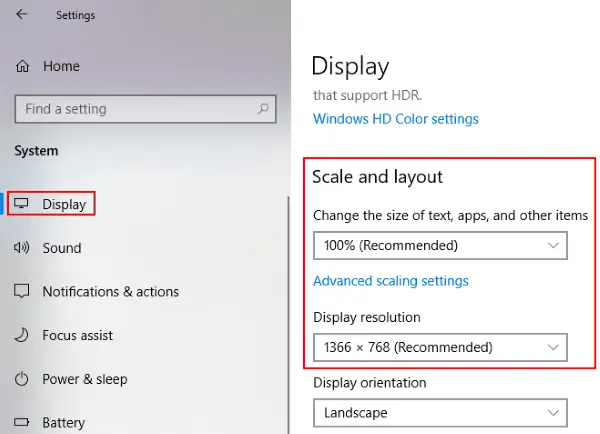Viewport: 600px width, 434px height.
Task: Click the Power & sleep icon
Action: 21,379
